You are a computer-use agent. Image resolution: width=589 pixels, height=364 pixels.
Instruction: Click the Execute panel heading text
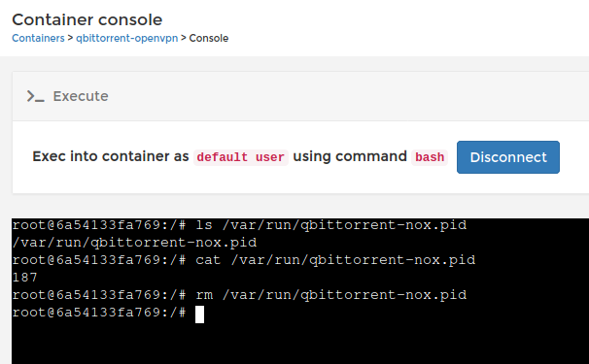pyautogui.click(x=81, y=96)
